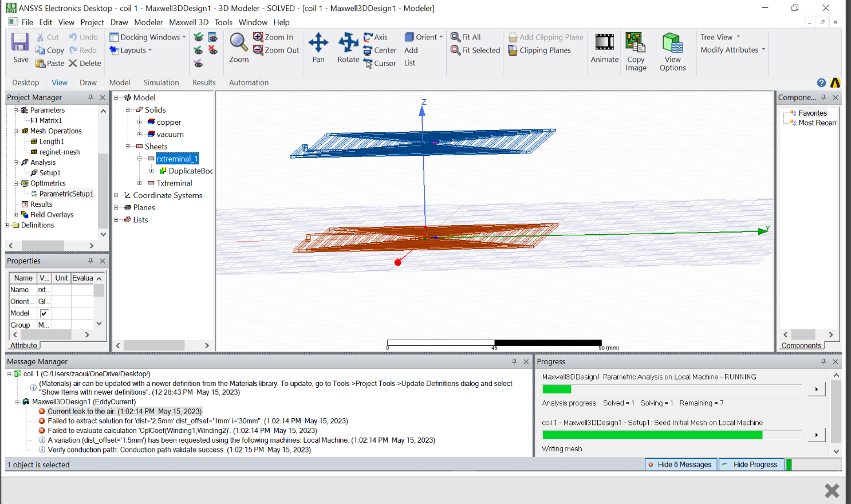Image resolution: width=851 pixels, height=504 pixels.
Task: Click the Save icon in the ribbon
Action: pos(20,43)
